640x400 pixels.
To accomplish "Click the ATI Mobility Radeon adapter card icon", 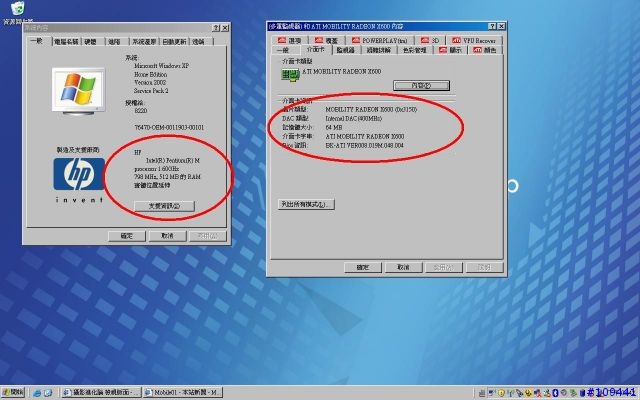I will click(290, 75).
